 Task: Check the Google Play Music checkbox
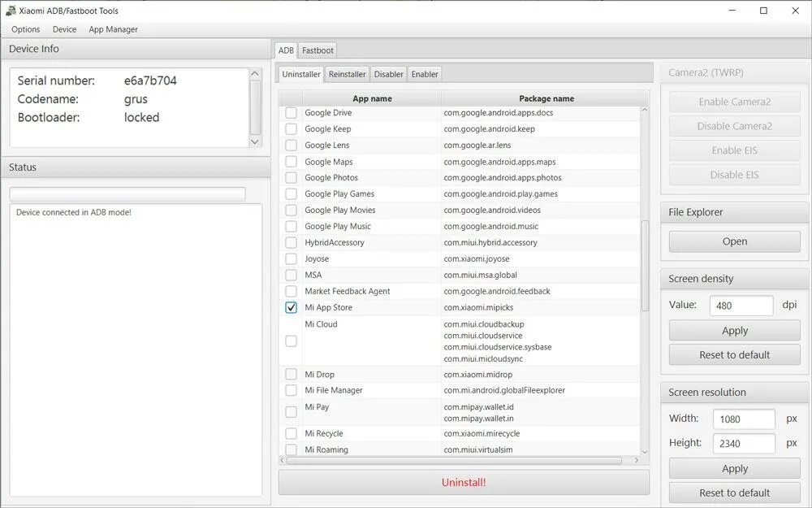[x=291, y=227]
